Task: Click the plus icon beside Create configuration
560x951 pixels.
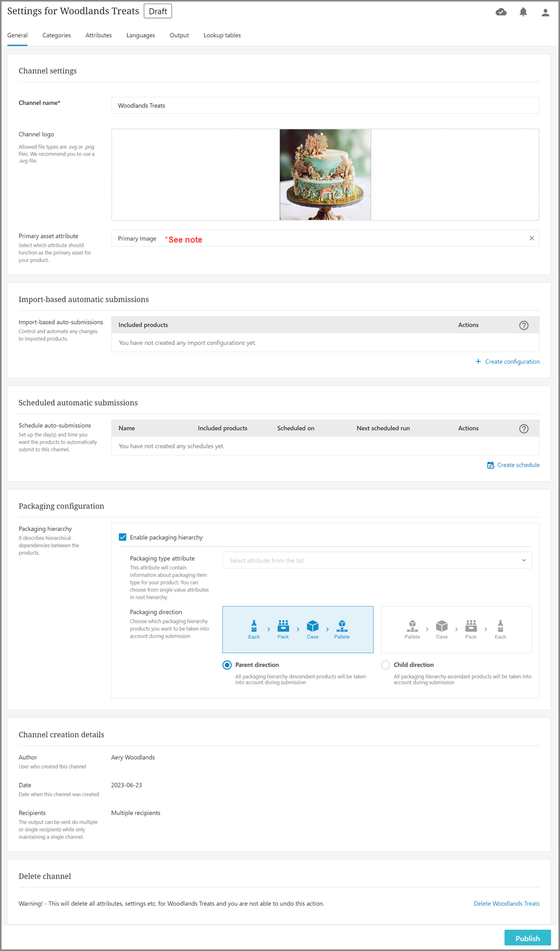Action: click(x=478, y=361)
